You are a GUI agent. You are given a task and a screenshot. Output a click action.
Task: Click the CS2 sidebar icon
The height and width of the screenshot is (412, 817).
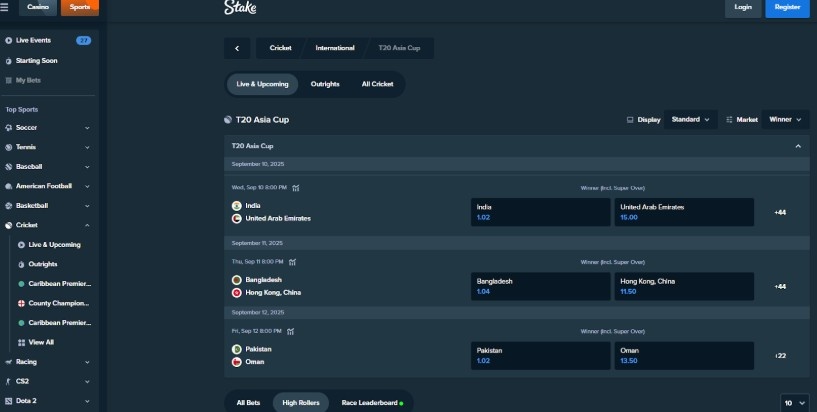[x=8, y=381]
